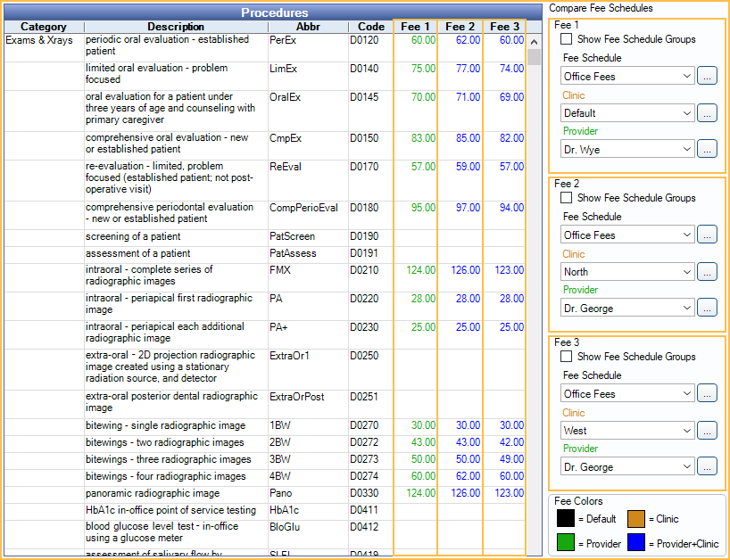Click Fee 2 Provider ellipsis button
Image resolution: width=730 pixels, height=560 pixels.
[x=706, y=309]
